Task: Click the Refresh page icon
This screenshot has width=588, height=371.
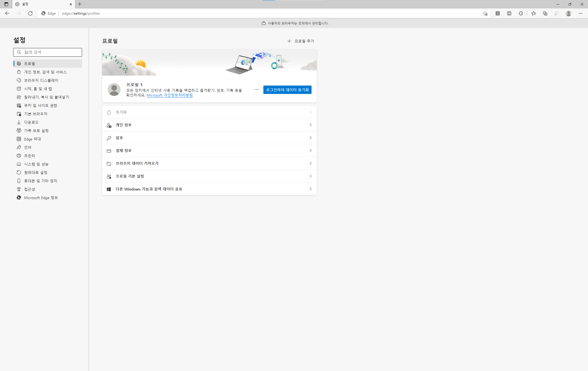Action: point(30,13)
